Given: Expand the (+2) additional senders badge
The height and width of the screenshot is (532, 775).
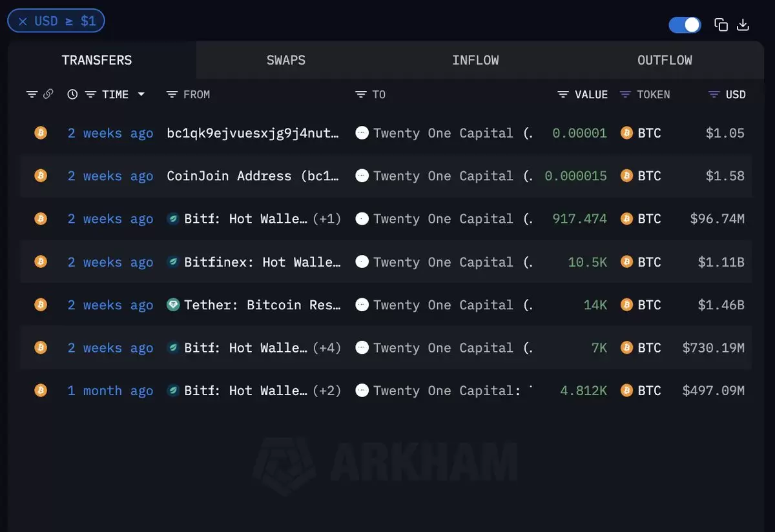Looking at the screenshot, I should [327, 391].
